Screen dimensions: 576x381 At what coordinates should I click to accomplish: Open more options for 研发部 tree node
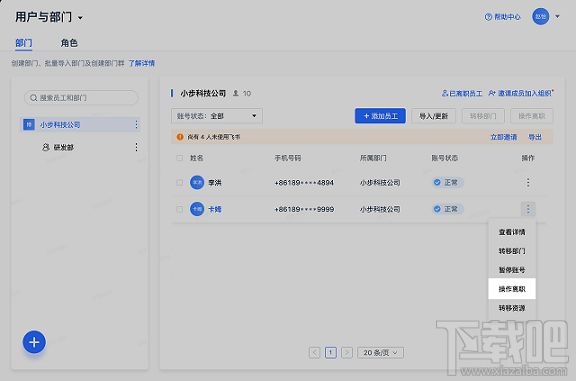136,147
